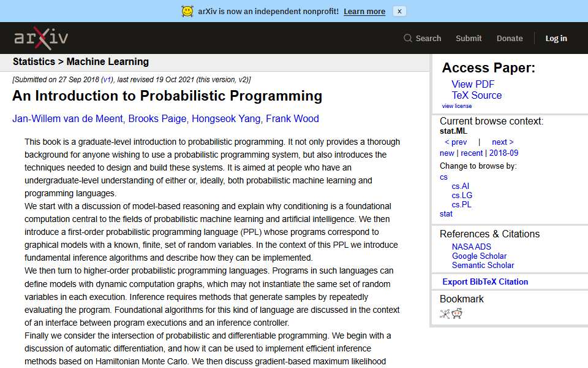Viewport: 588px width, 368px height.
Task: Click the smiley face banner icon
Action: (x=187, y=11)
